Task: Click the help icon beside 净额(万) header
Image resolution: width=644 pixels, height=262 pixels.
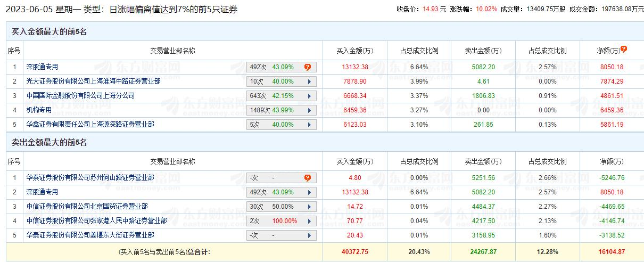Action: [x=623, y=49]
